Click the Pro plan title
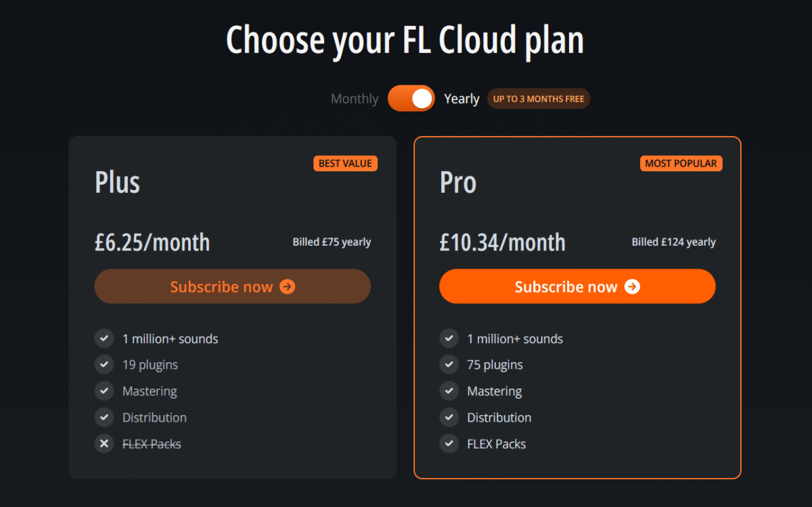812x507 pixels. (x=458, y=183)
